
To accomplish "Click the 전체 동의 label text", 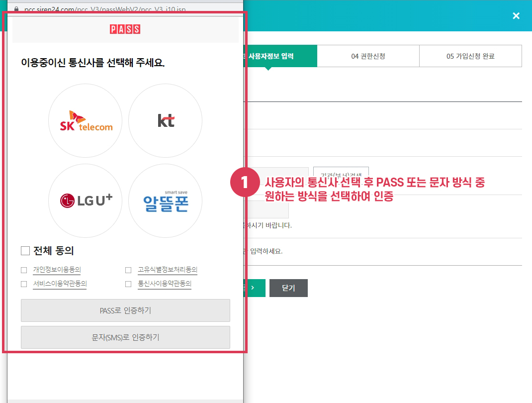I will coord(54,251).
